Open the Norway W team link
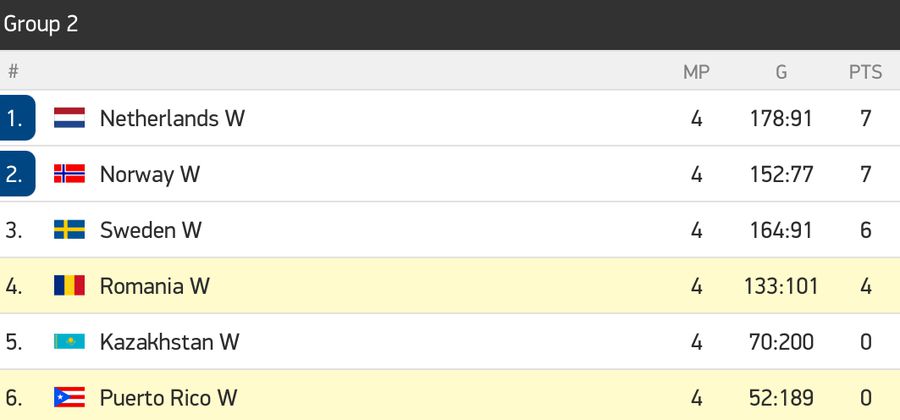900x420 pixels. click(150, 174)
